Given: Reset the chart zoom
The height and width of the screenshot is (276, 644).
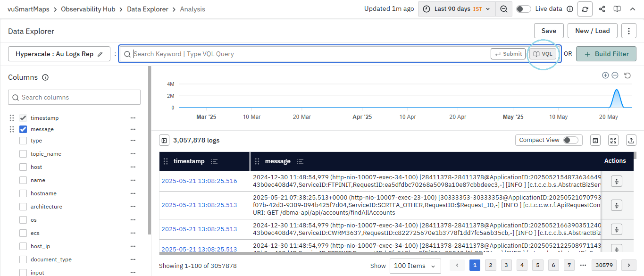Looking at the screenshot, I should 627,75.
